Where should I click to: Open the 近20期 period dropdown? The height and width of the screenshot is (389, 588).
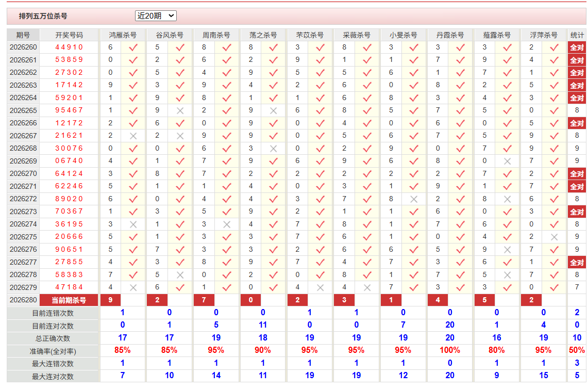(156, 16)
